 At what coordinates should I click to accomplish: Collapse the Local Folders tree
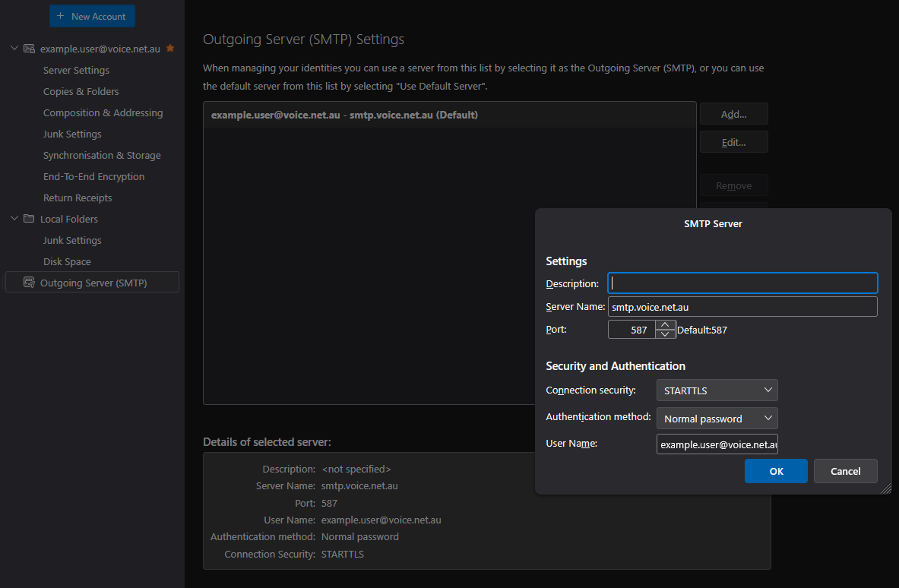click(14, 219)
